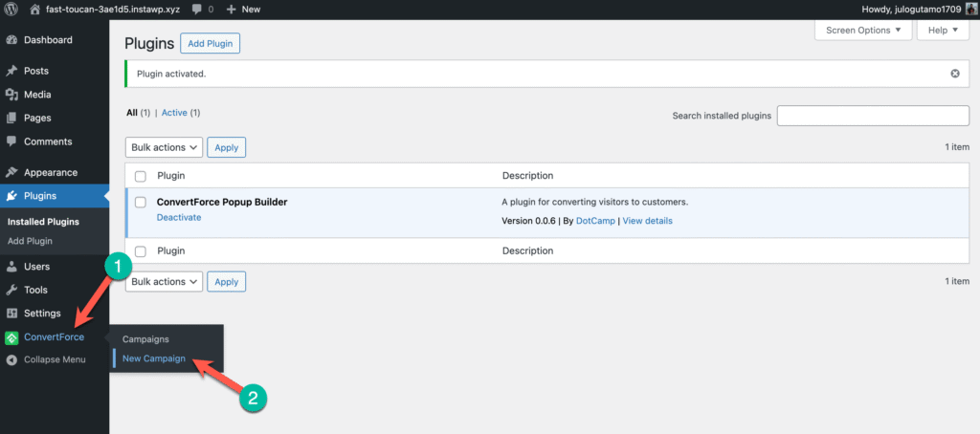Screen dimensions: 980x434
Task: Open the Dashboard menu
Action: coord(48,40)
